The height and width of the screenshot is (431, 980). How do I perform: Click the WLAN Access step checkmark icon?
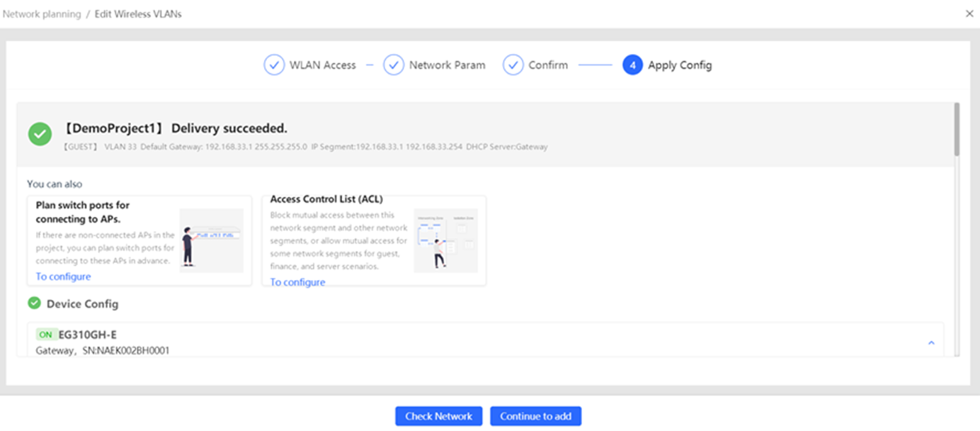tap(274, 65)
